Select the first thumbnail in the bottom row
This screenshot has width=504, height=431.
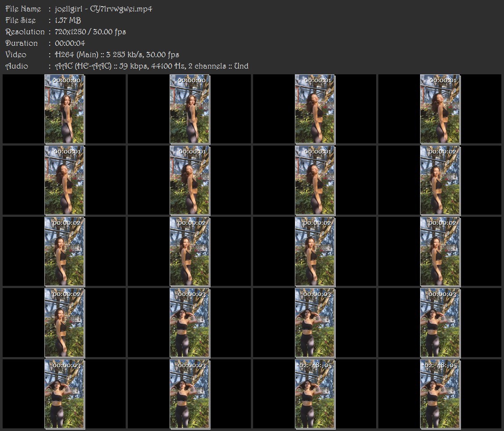[x=64, y=394]
